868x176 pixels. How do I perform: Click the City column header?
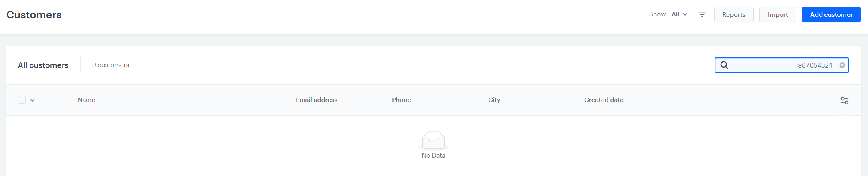(x=494, y=100)
